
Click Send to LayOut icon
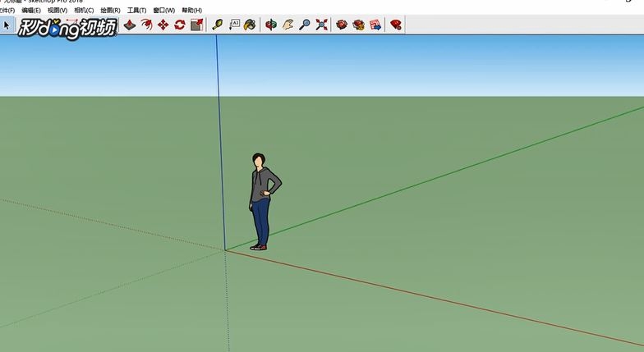(x=375, y=25)
